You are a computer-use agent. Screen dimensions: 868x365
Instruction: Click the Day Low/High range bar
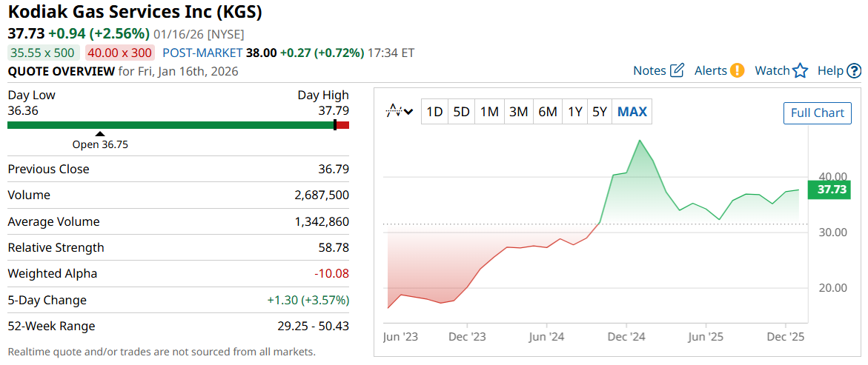click(x=178, y=125)
